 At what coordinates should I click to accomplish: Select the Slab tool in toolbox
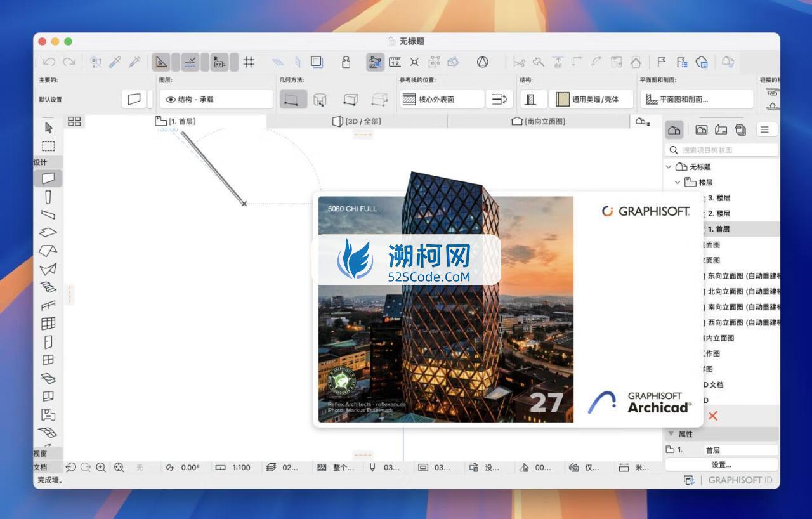click(48, 232)
